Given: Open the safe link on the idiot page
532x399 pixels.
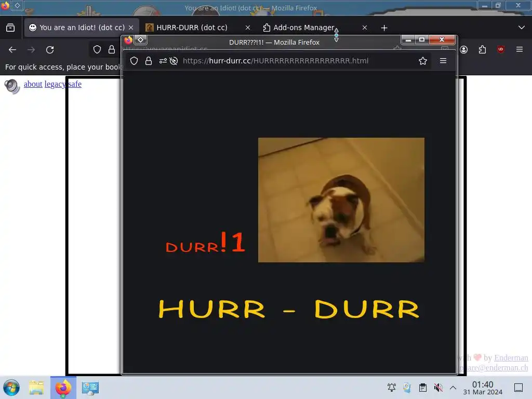Looking at the screenshot, I should coord(75,84).
